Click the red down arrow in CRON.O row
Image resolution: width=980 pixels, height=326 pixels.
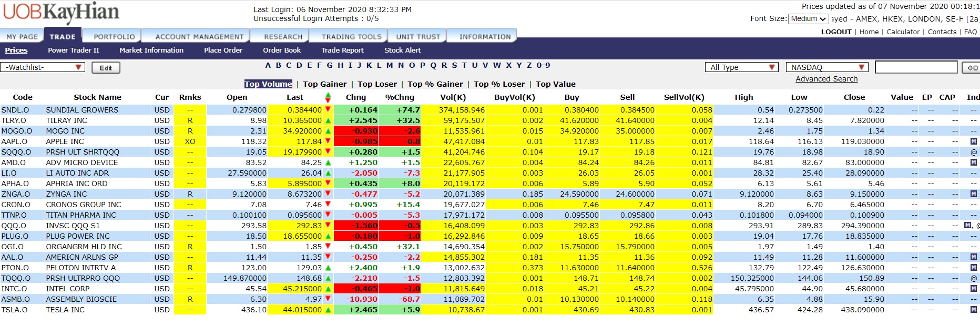pos(328,205)
